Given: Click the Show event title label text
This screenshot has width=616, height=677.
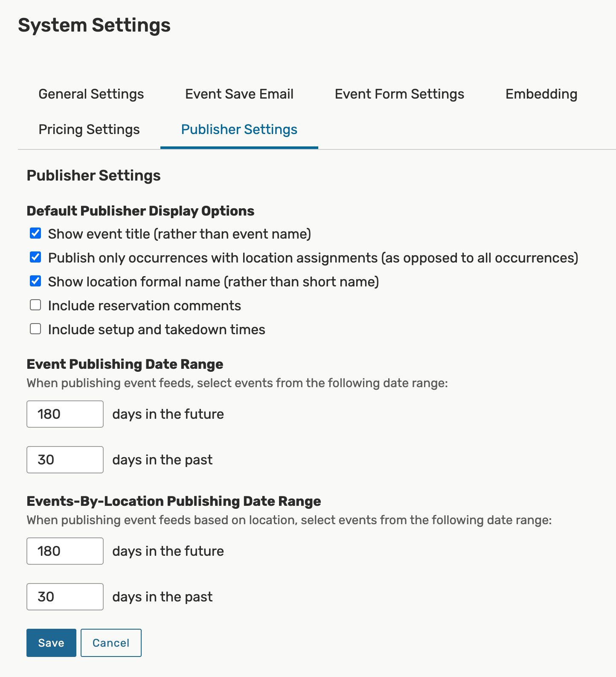Looking at the screenshot, I should click(x=180, y=234).
